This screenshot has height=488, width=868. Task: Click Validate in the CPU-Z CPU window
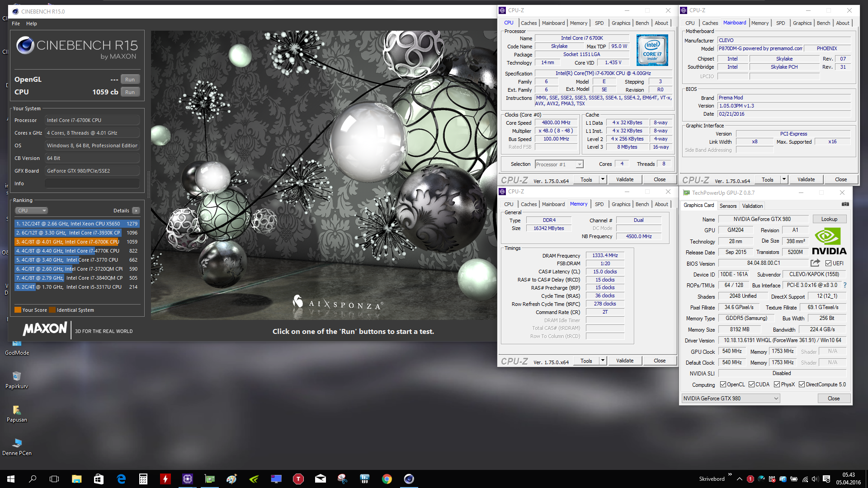coord(625,179)
